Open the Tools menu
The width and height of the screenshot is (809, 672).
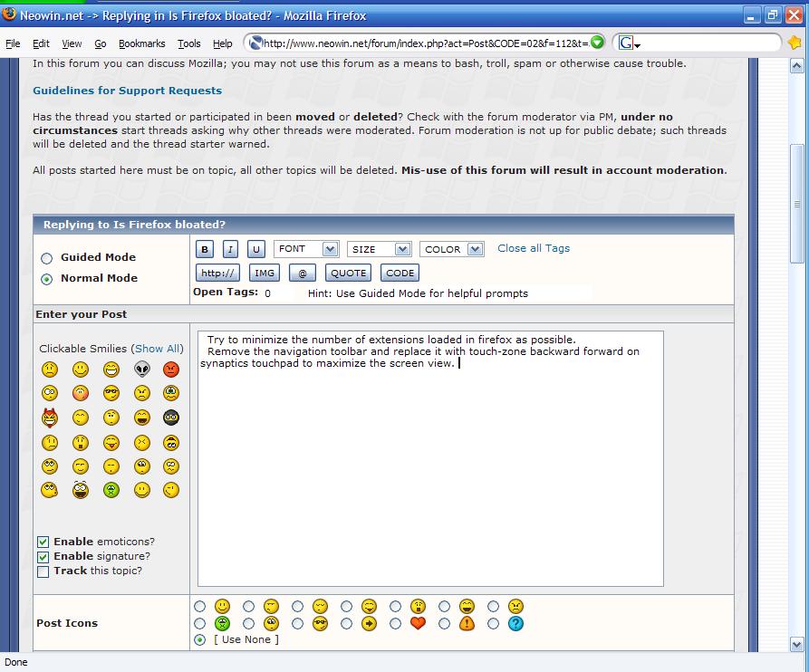[x=188, y=43]
